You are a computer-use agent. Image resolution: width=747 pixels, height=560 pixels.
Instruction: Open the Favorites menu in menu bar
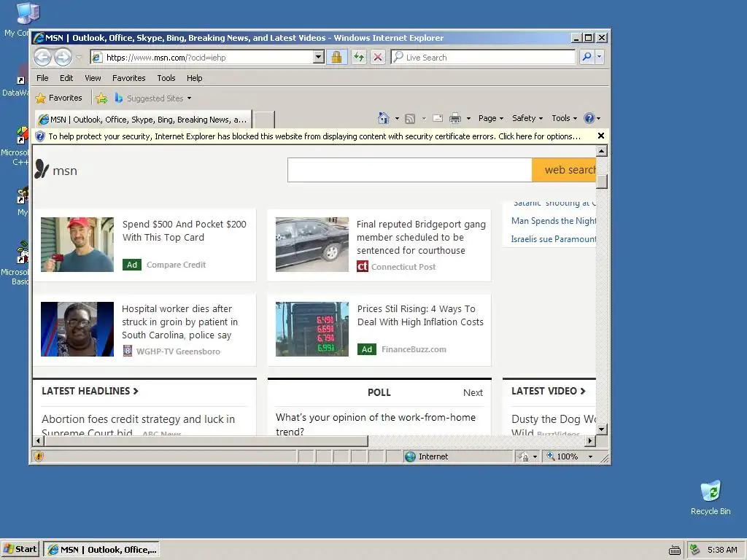tap(128, 78)
